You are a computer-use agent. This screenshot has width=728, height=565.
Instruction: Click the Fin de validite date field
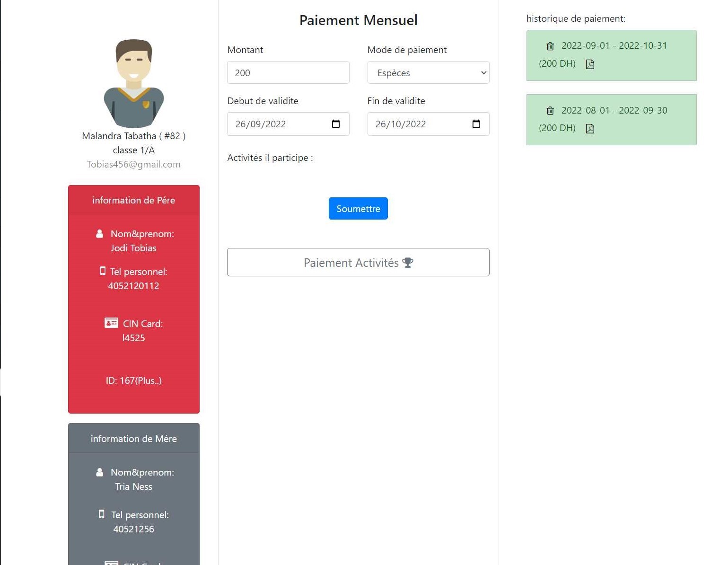point(419,124)
